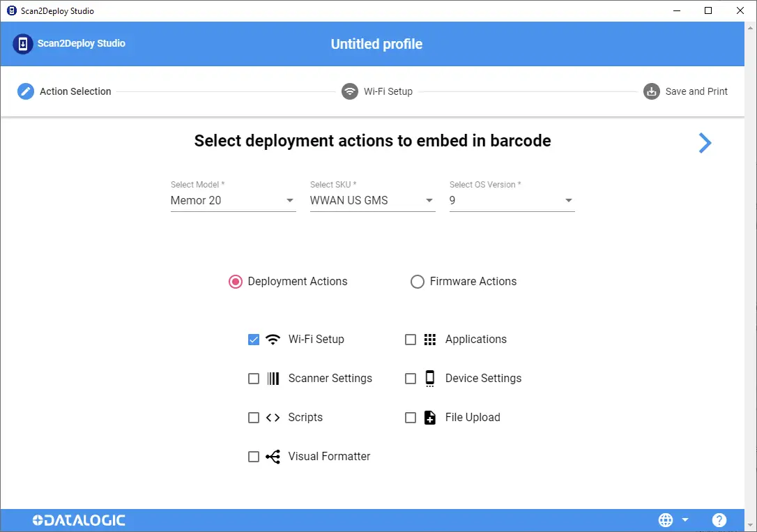Go to next step with right chevron
This screenshot has height=532, width=757.
[x=705, y=143]
